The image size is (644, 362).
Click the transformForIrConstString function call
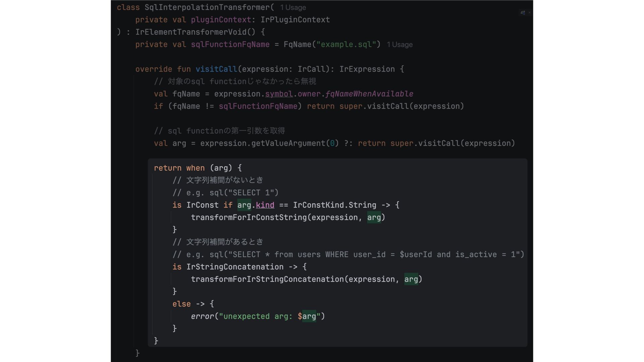coord(249,218)
